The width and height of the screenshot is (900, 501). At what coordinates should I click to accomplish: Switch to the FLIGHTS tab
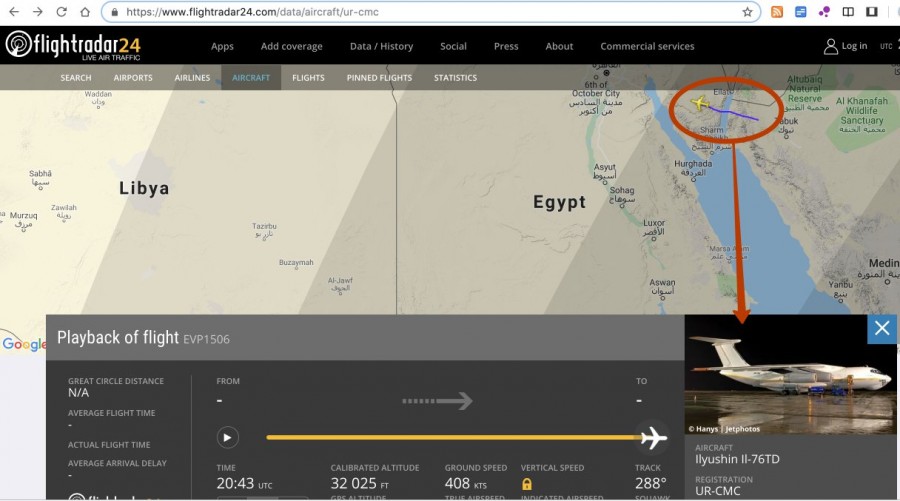[x=308, y=77]
